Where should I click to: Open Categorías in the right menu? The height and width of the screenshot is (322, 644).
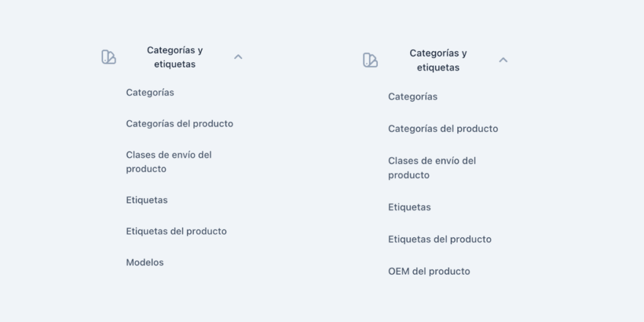[413, 97]
